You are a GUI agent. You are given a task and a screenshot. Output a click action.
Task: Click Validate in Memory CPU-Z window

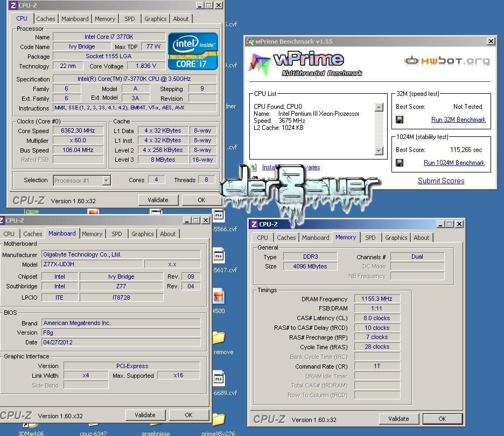click(398, 419)
